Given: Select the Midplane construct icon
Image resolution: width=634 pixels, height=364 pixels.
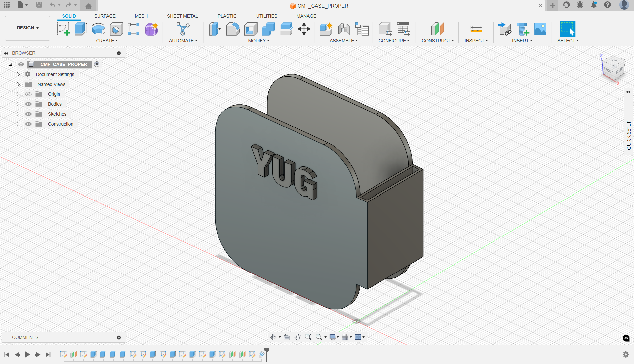Looking at the screenshot, I should (x=437, y=29).
